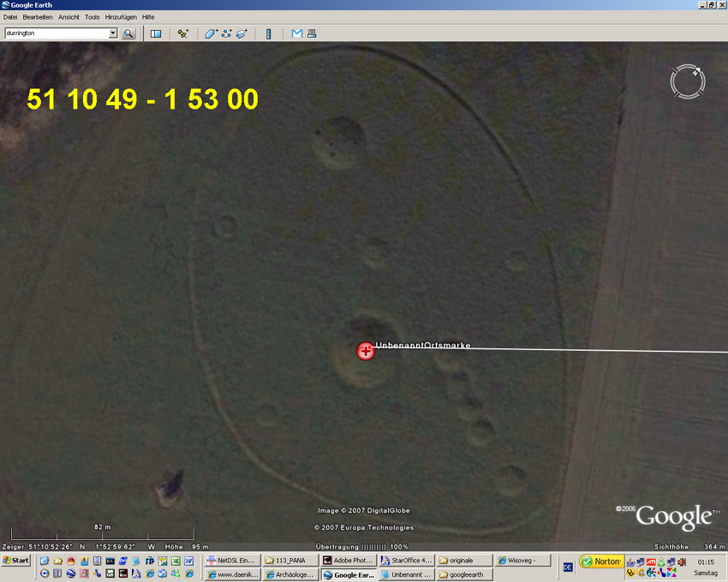Select the add polygon tool
728x582 pixels.
tap(211, 33)
